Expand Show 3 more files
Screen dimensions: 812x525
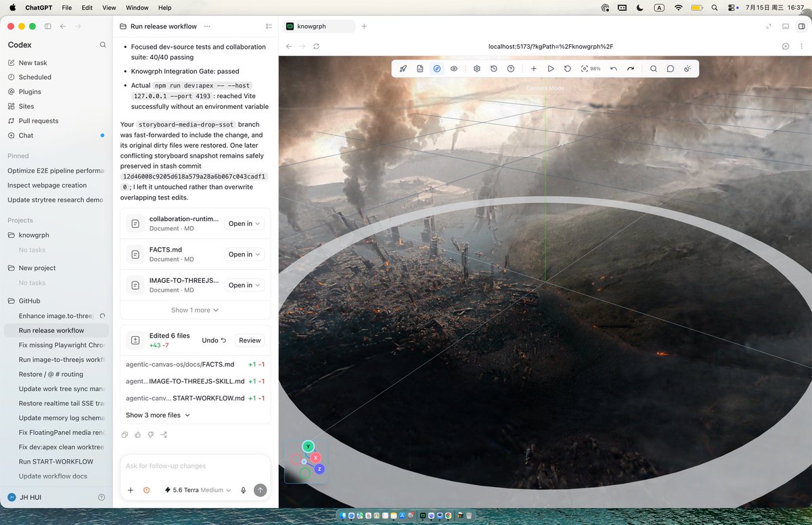point(158,415)
